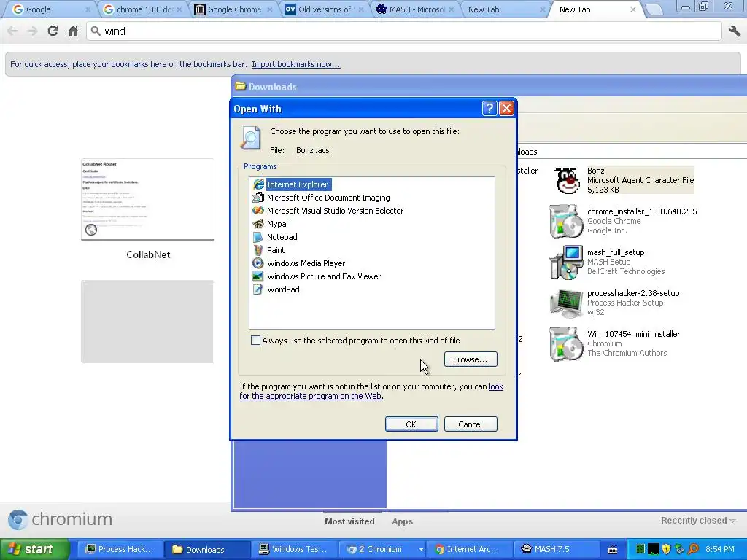Select Windows Picture and Fax Viewer
The image size is (747, 560).
click(x=317, y=276)
